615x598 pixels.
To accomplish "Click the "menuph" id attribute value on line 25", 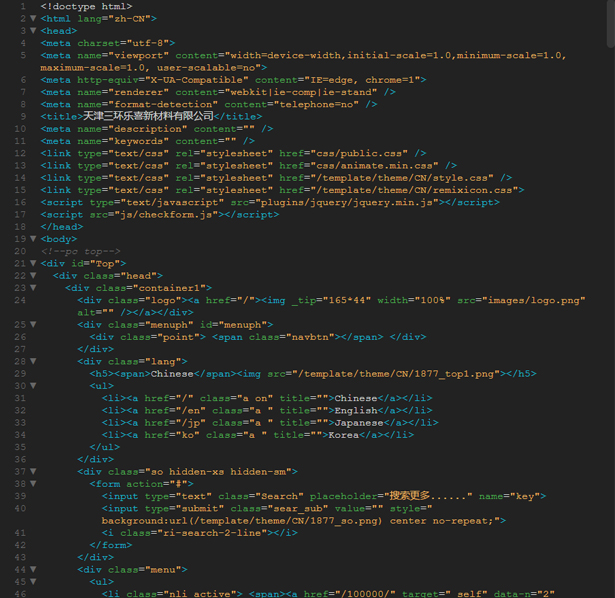I will (243, 325).
